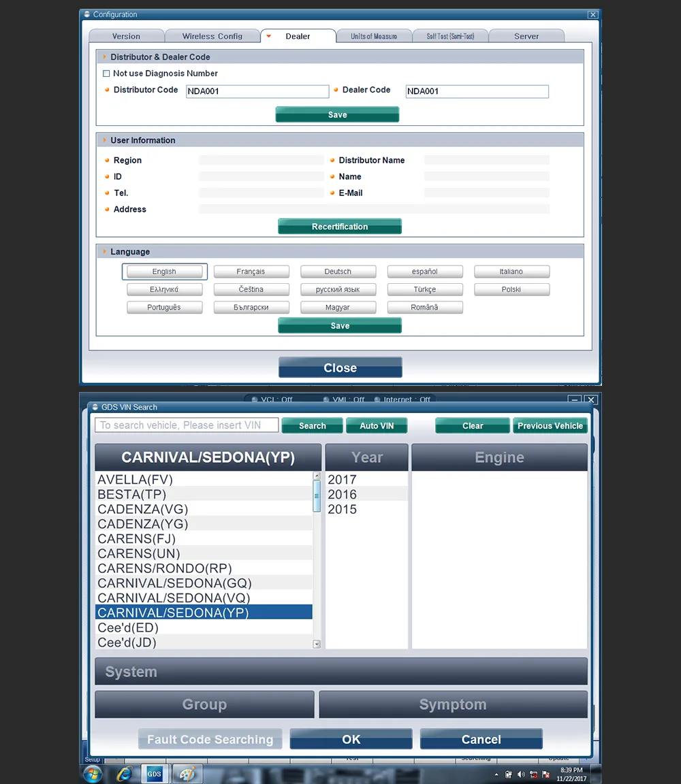Image resolution: width=681 pixels, height=784 pixels.
Task: Click the volume speaker tray icon
Action: point(521,774)
